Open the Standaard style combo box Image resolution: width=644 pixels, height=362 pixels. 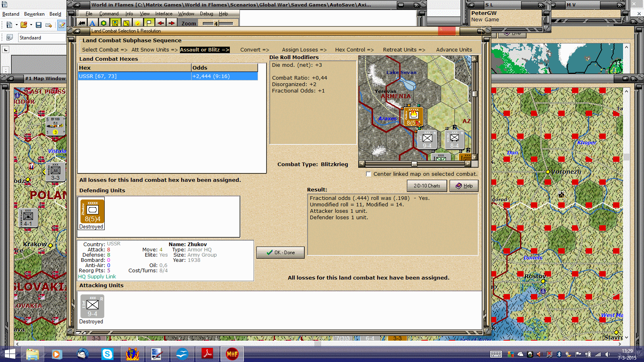pyautogui.click(x=42, y=37)
